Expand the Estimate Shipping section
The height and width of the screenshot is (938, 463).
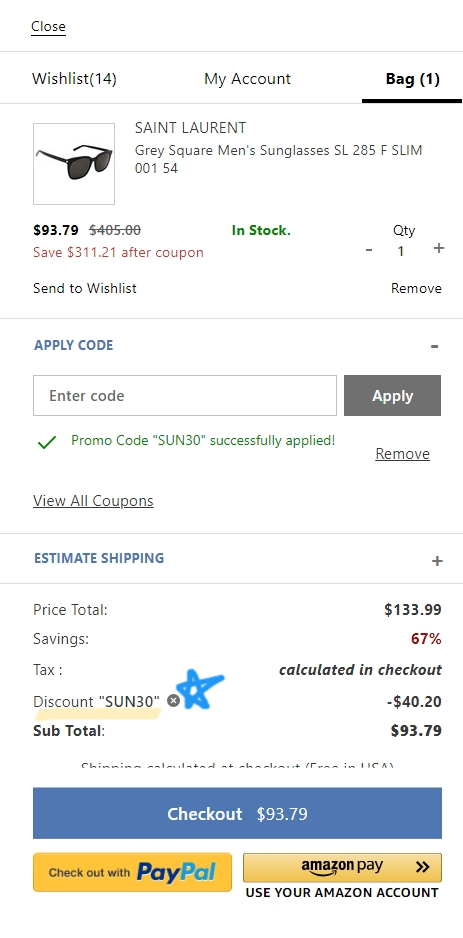pyautogui.click(x=437, y=561)
